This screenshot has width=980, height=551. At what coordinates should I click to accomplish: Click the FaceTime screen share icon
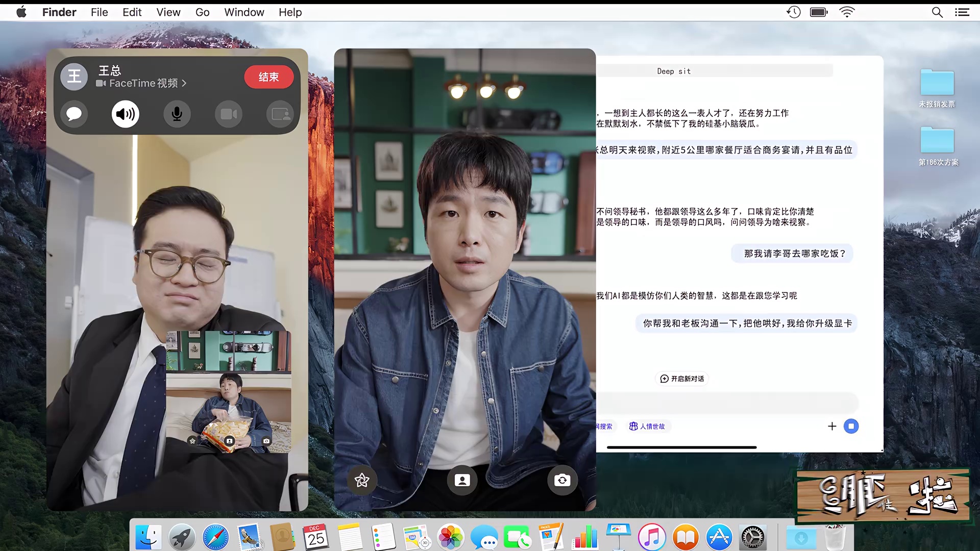coord(280,114)
